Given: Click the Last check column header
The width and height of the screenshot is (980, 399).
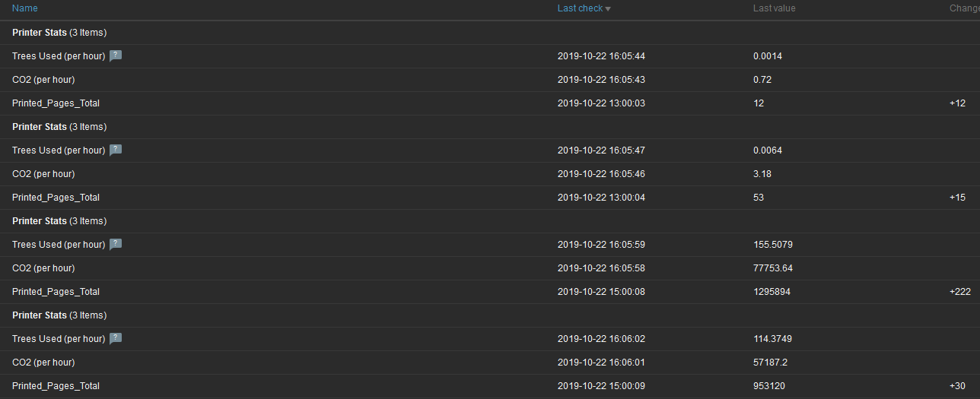Looking at the screenshot, I should click(580, 8).
